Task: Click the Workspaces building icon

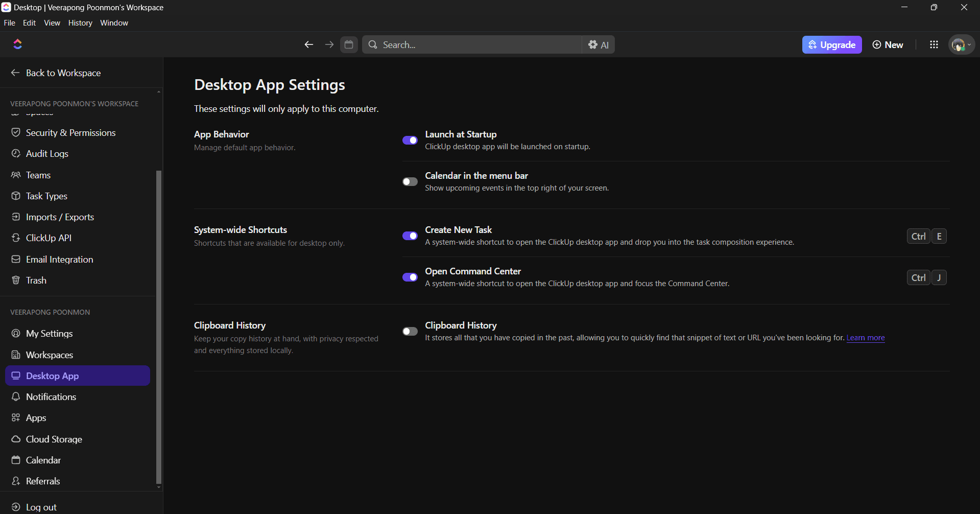Action: 16,355
